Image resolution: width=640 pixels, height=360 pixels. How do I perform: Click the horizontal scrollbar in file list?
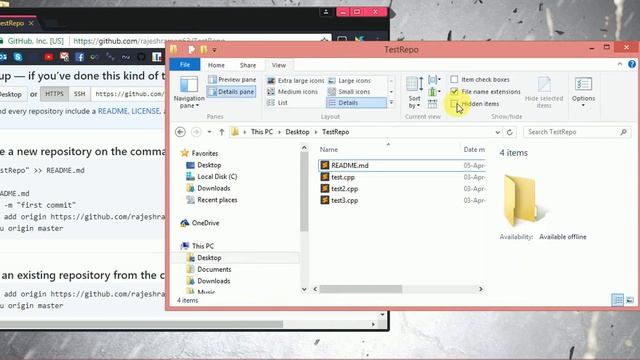coord(360,289)
